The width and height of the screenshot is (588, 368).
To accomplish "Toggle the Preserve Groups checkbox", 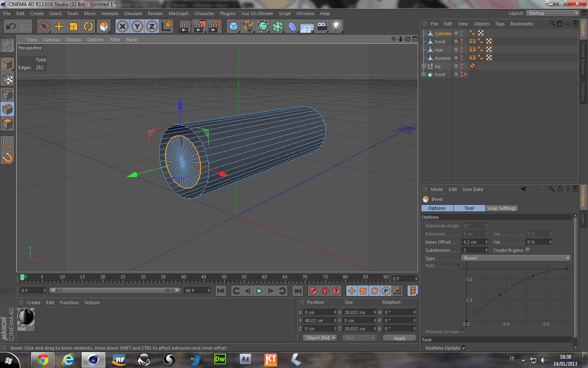I will [463, 332].
